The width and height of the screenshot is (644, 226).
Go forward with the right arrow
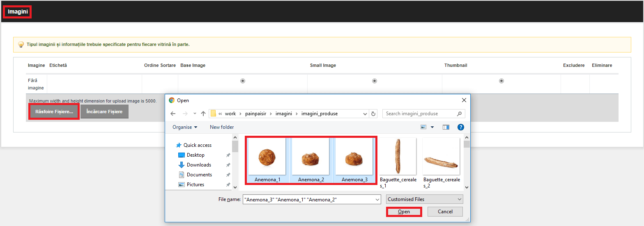tap(185, 114)
